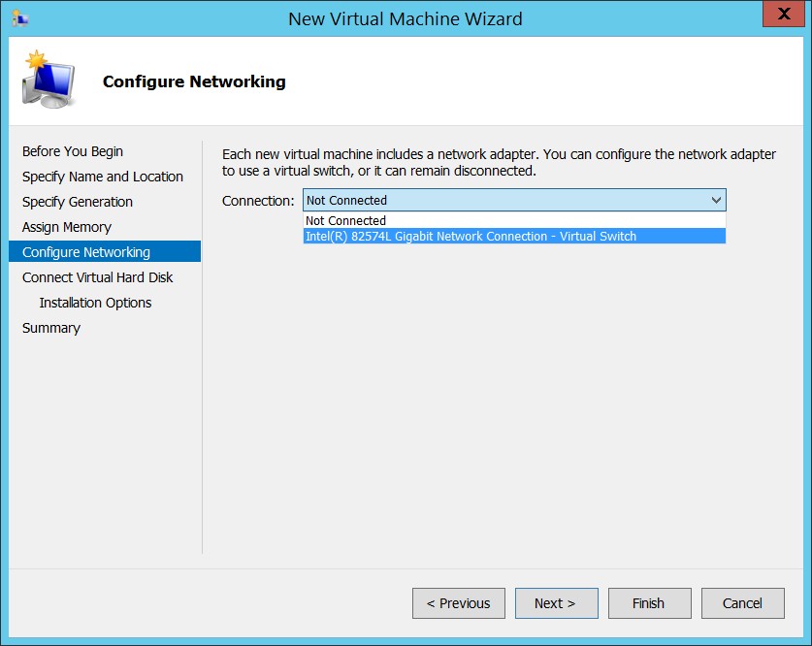
Task: Open Installation Options sub-step
Action: point(95,303)
